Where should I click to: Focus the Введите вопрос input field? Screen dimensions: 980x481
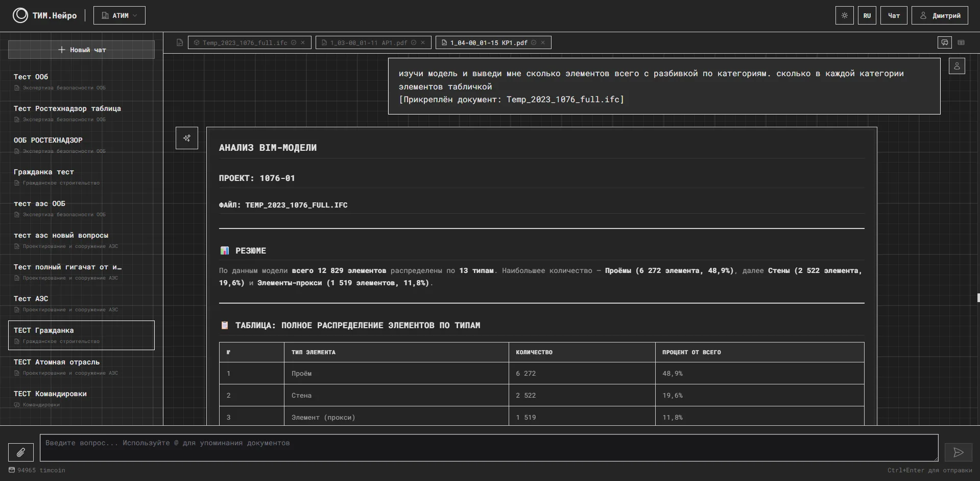point(489,448)
